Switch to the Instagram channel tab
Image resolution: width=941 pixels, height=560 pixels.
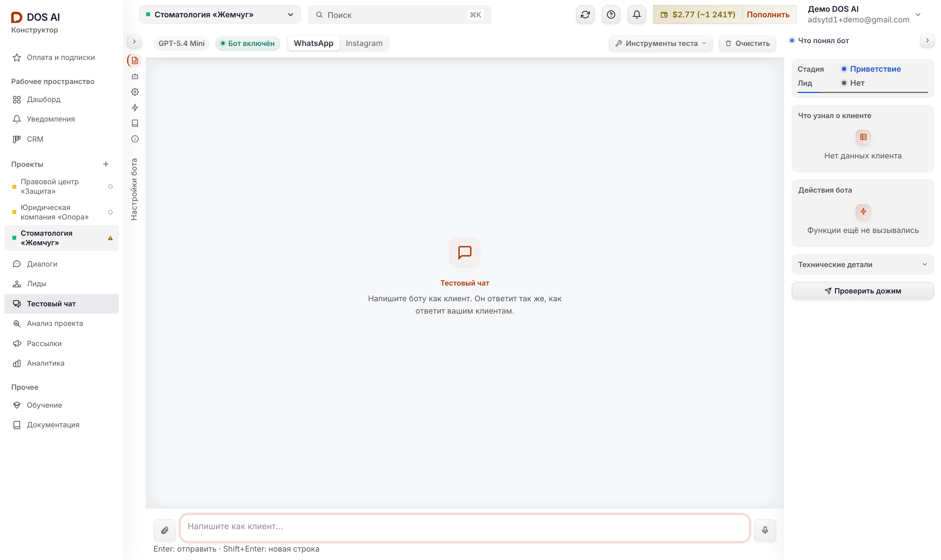364,43
